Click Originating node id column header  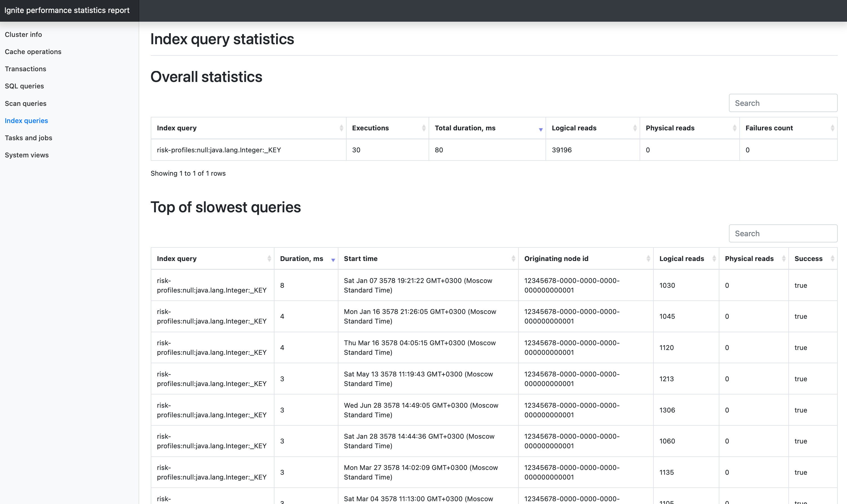pyautogui.click(x=586, y=258)
